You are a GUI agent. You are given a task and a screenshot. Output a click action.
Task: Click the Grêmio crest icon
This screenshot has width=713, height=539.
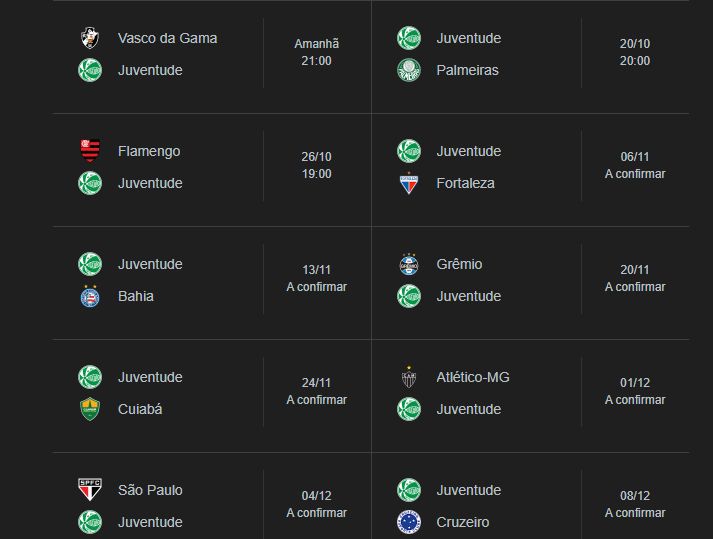pos(409,264)
